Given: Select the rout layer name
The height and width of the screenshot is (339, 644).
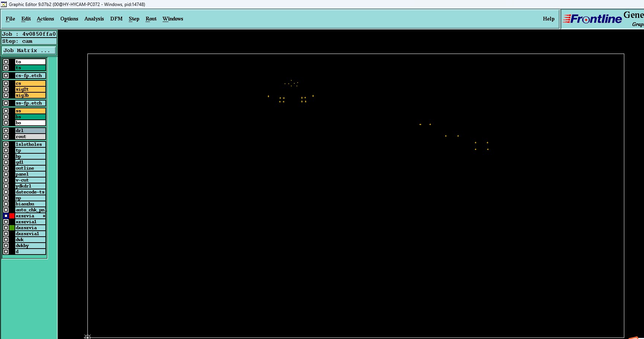Looking at the screenshot, I should [x=31, y=137].
